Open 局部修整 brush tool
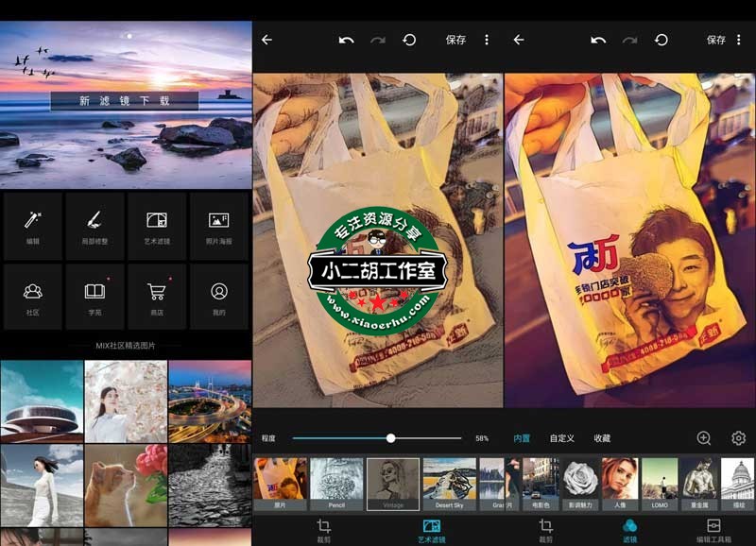 (x=94, y=226)
